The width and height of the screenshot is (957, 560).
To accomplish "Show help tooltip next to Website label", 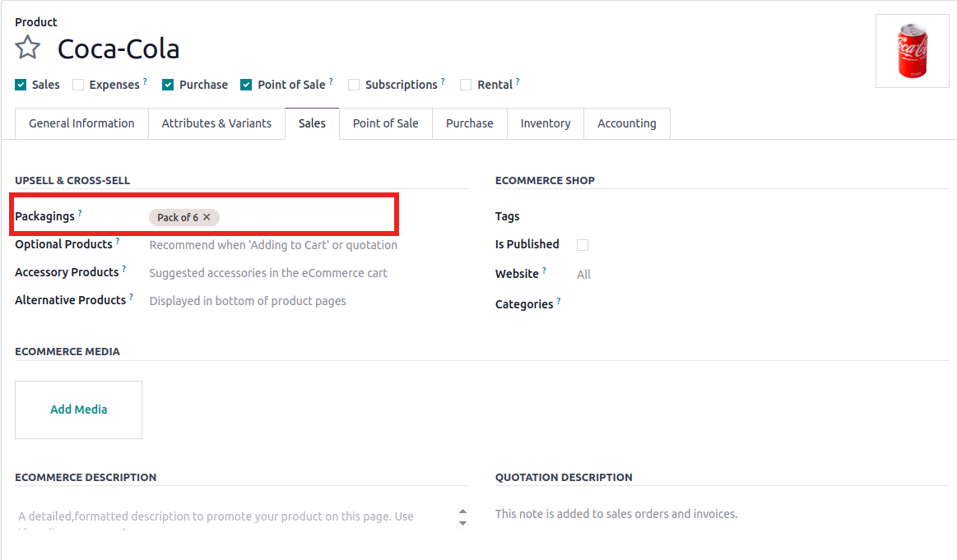I will coord(544,271).
